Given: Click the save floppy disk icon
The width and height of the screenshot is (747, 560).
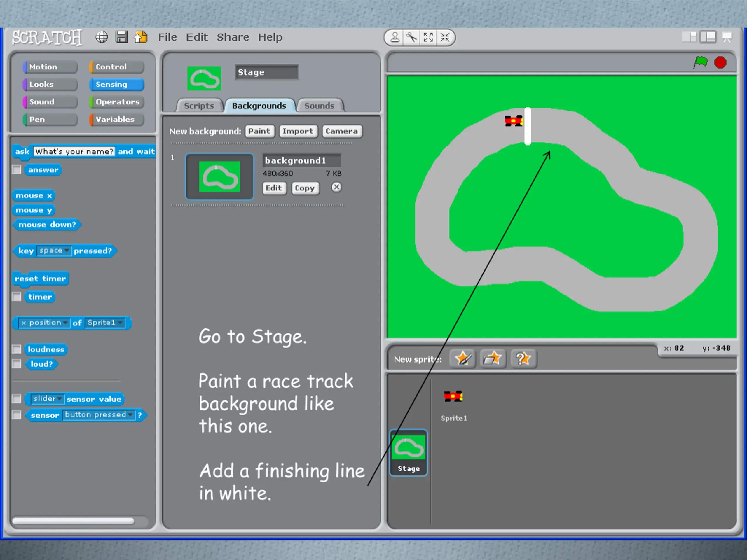Looking at the screenshot, I should click(121, 37).
